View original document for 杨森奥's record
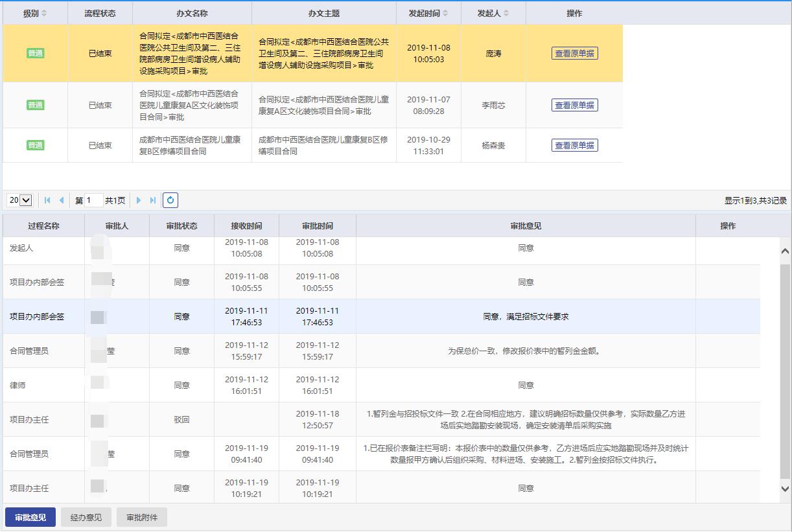This screenshot has height=532, width=792. point(574,145)
